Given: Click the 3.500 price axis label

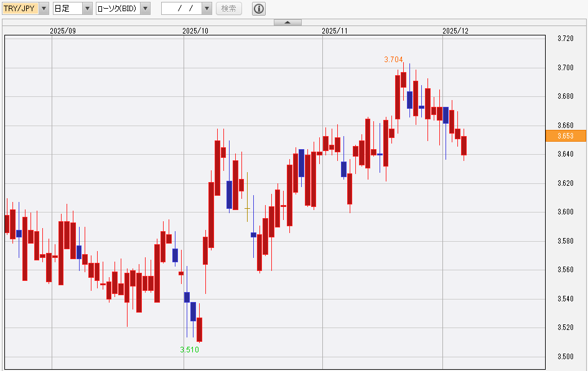Looking at the screenshot, I should 566,357.
